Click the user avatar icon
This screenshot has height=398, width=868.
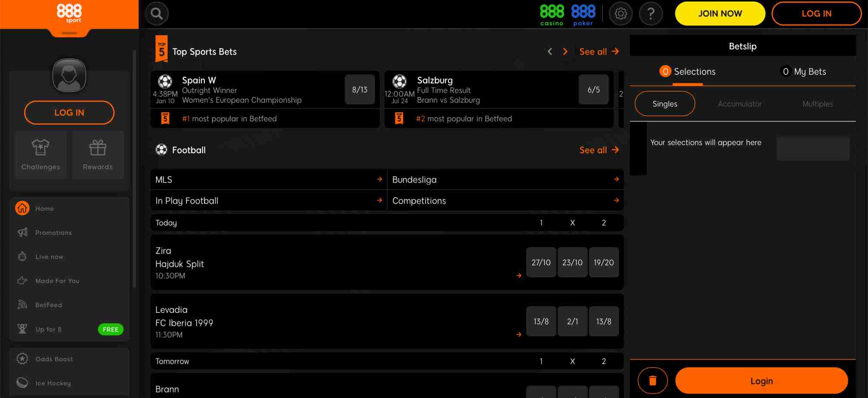pyautogui.click(x=69, y=75)
